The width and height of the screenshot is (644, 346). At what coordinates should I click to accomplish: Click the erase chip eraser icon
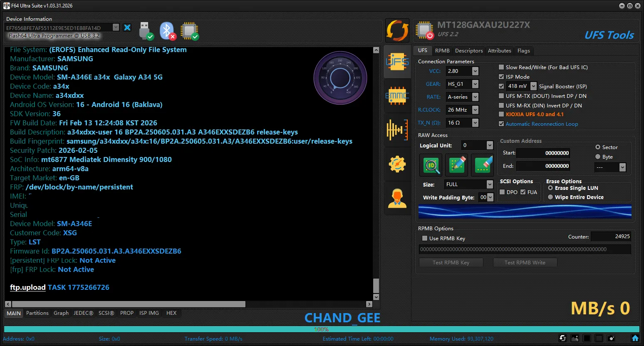click(x=483, y=165)
